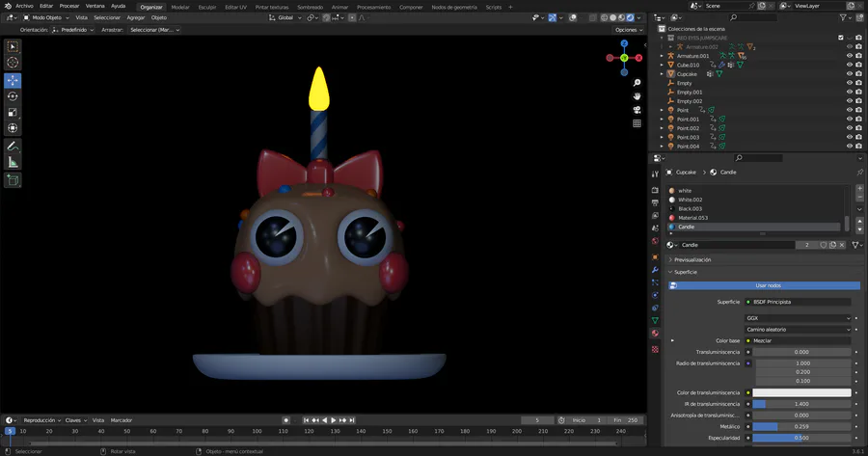
Task: Activate the Select Box tool
Action: (13, 46)
